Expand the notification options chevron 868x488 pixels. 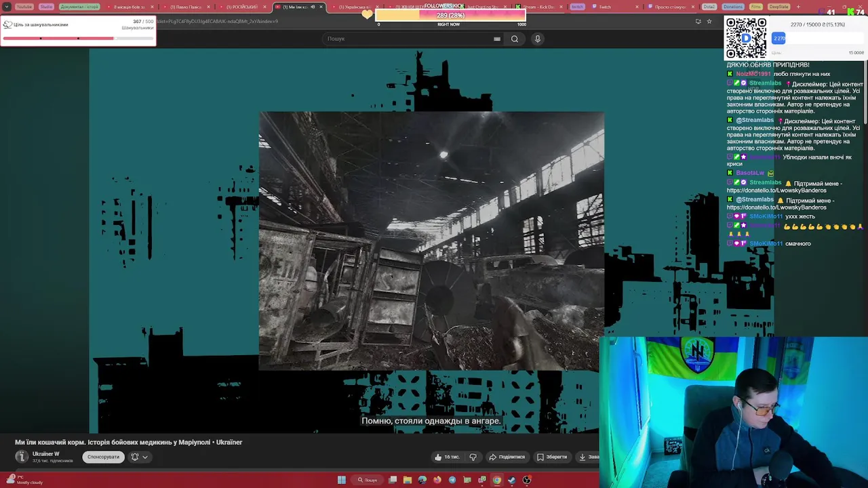[x=145, y=457]
